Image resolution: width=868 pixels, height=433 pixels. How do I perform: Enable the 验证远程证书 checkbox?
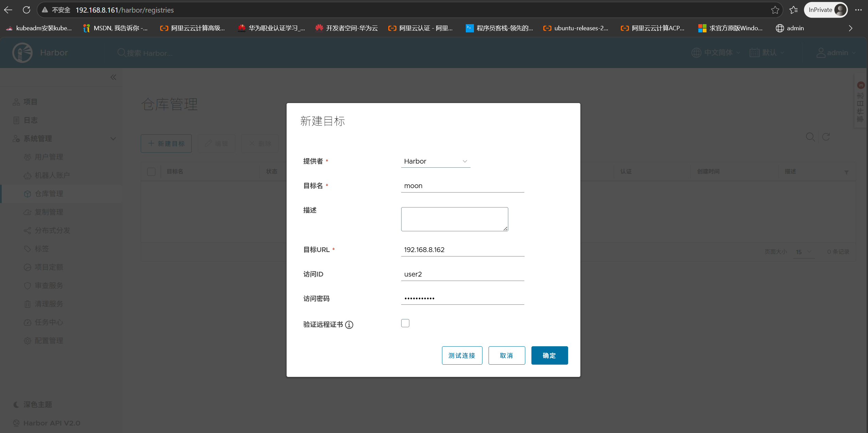(405, 323)
